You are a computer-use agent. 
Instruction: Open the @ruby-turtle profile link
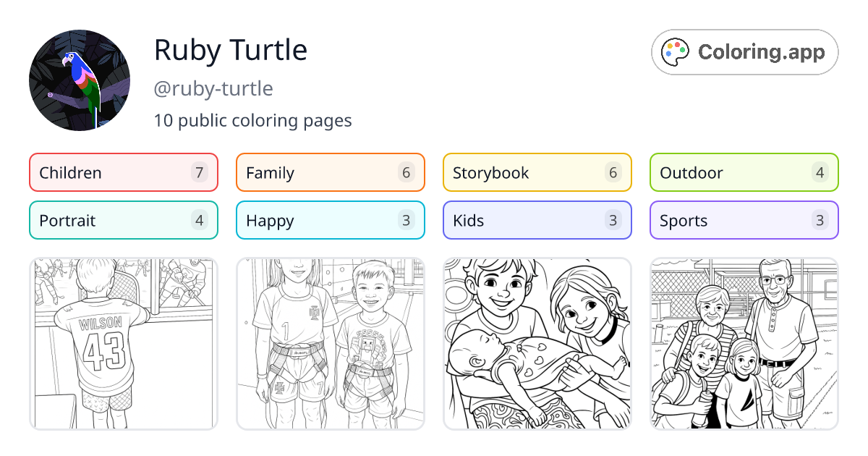pos(213,88)
